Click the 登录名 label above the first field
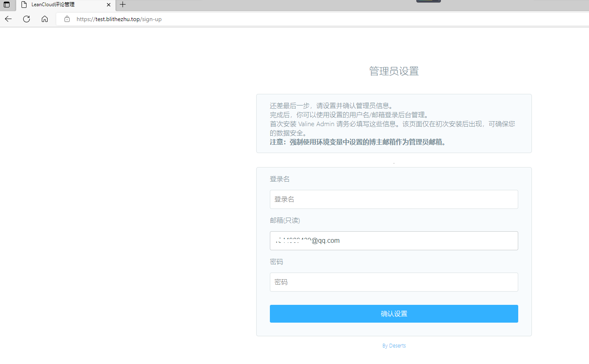Viewport: 589px width, 364px height. pyautogui.click(x=280, y=179)
